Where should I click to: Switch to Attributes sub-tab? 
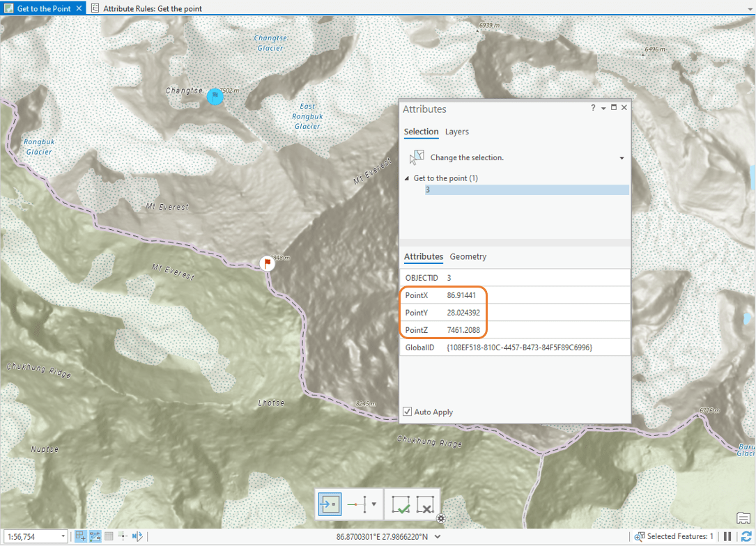tap(424, 256)
